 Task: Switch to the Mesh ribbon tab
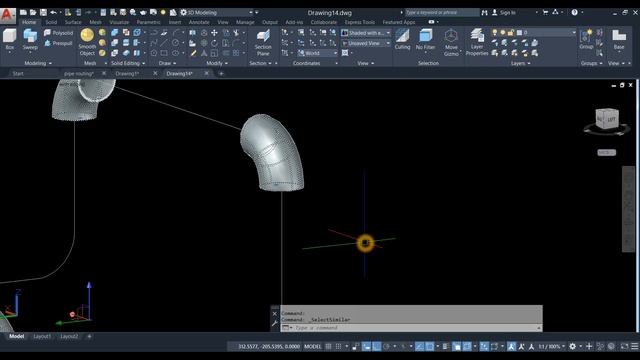[x=96, y=22]
